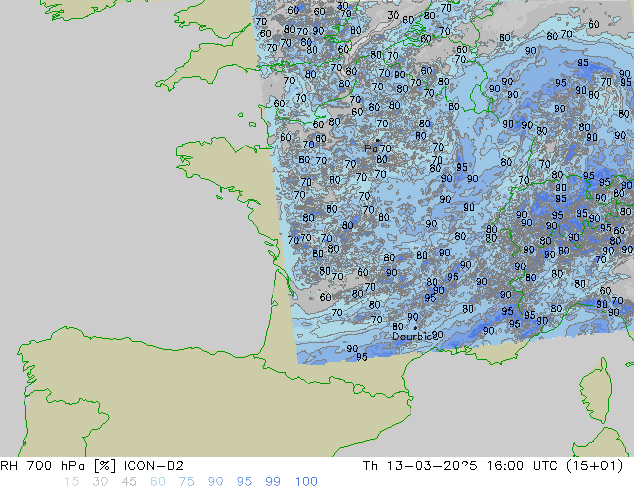The width and height of the screenshot is (634, 490).
Task: Click the legend value 100
Action: click(306, 482)
